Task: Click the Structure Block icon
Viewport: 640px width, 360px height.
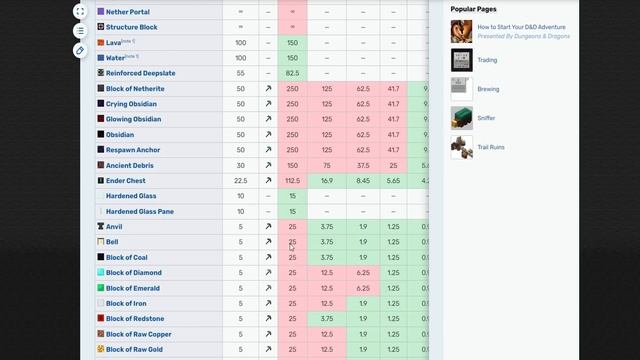Action: pyautogui.click(x=101, y=27)
